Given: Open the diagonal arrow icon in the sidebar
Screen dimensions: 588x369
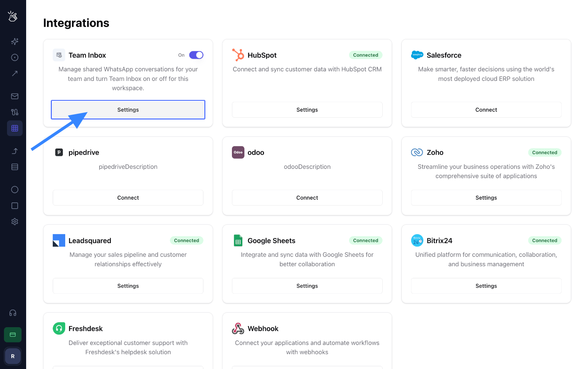Looking at the screenshot, I should tap(15, 73).
